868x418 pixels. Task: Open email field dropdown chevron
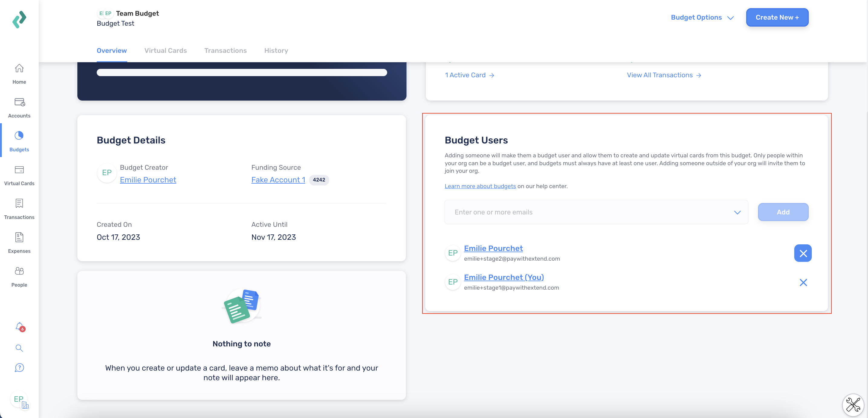737,212
